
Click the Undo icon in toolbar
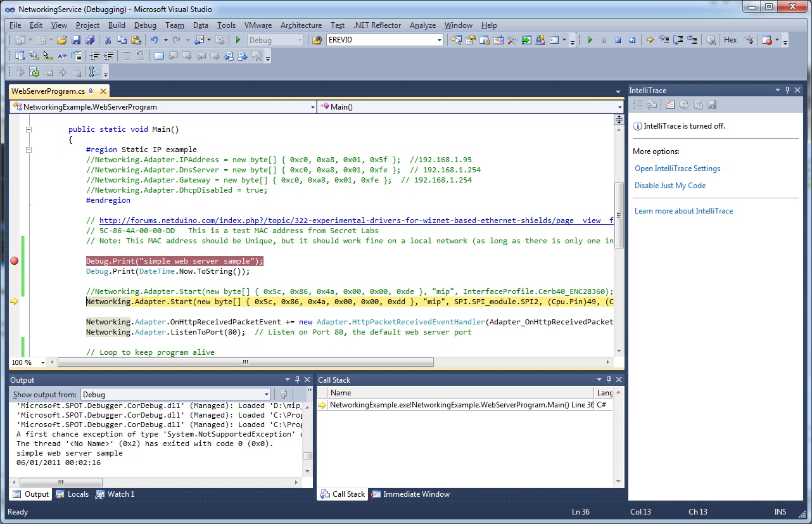coord(155,40)
